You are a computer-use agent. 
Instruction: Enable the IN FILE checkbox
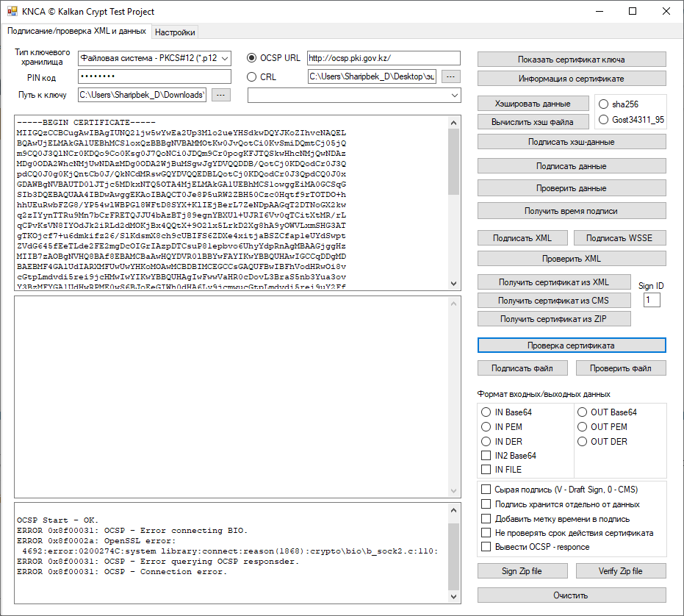pyautogui.click(x=486, y=470)
